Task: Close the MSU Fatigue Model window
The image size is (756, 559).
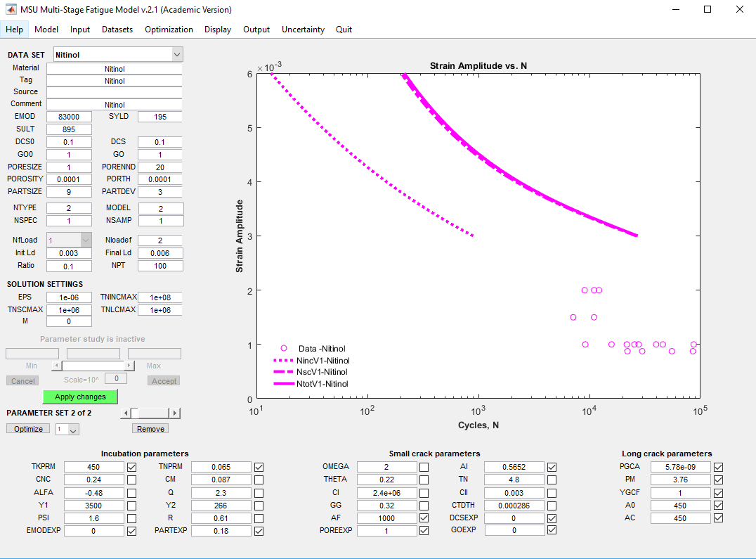Action: [x=739, y=10]
